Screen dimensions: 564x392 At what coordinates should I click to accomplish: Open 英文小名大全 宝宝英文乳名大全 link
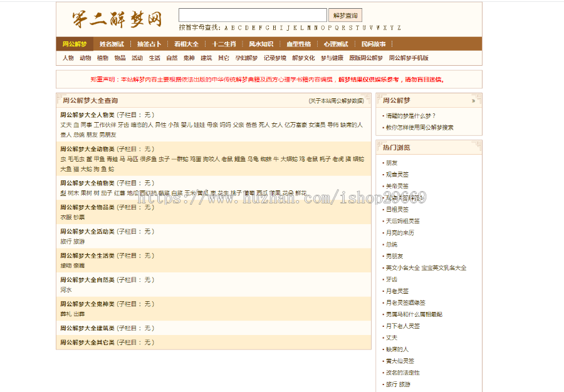[426, 268]
